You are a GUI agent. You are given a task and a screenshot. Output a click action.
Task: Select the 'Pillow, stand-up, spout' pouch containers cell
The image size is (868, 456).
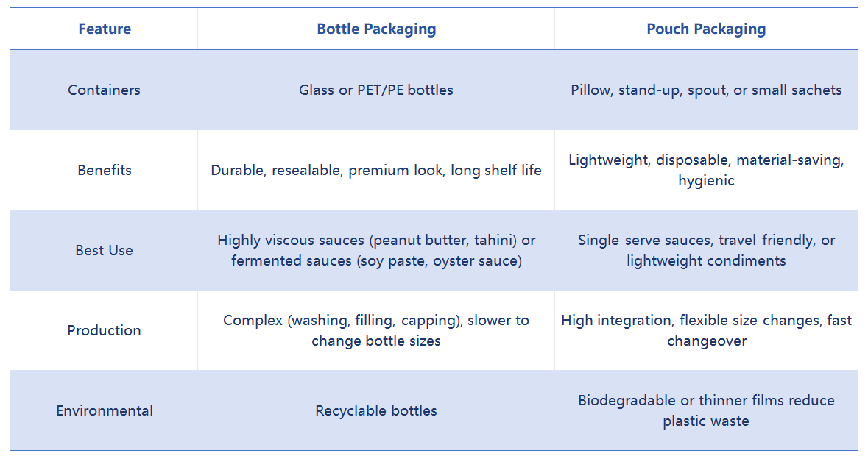coord(706,90)
